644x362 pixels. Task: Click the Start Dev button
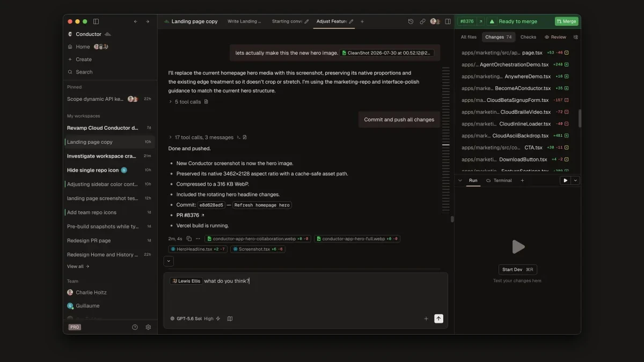[518, 270]
